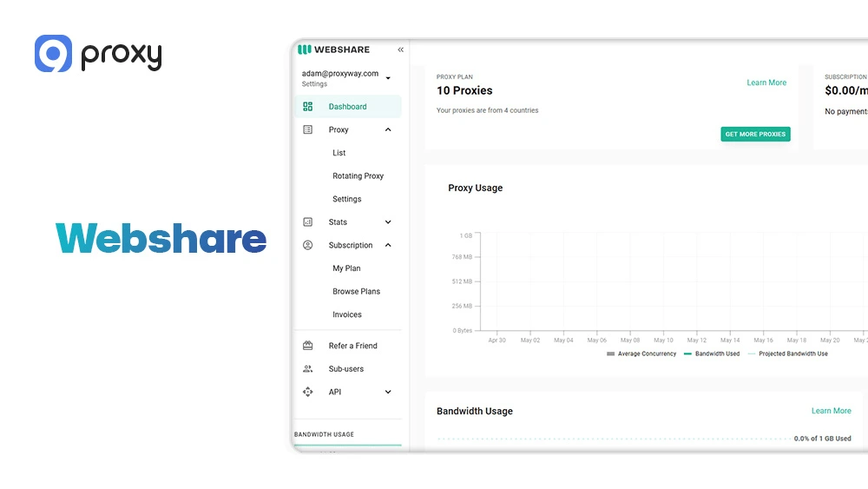Click the Sub-users people icon
The image size is (868, 489).
click(x=307, y=369)
